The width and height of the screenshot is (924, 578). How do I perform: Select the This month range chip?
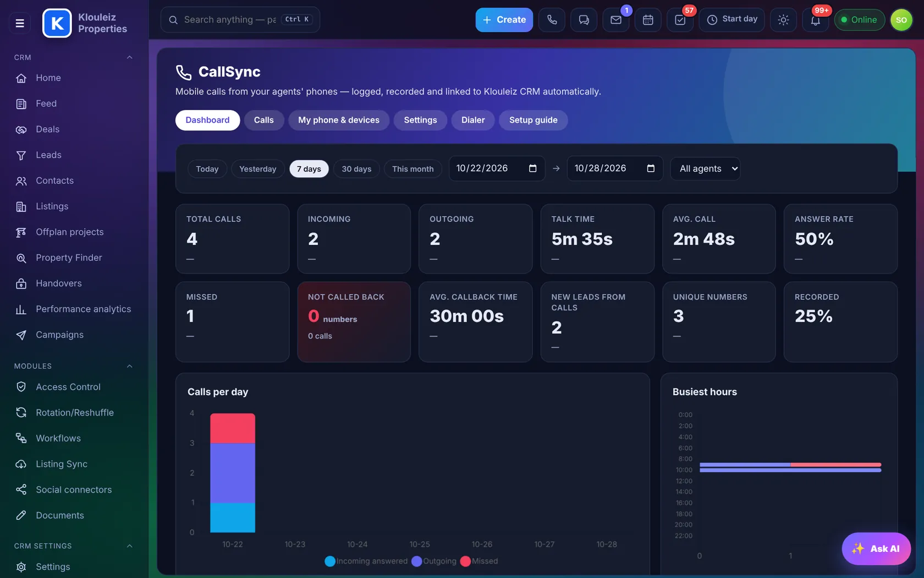pyautogui.click(x=413, y=169)
